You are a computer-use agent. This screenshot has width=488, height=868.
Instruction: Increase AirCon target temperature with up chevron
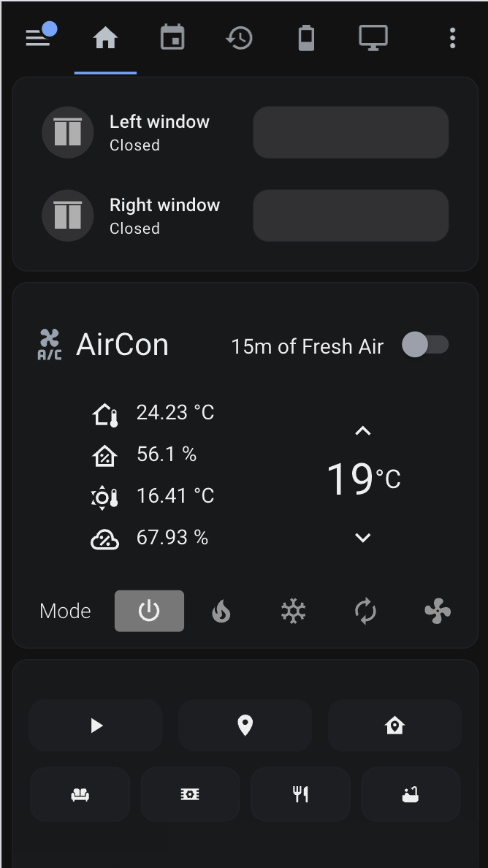[362, 431]
